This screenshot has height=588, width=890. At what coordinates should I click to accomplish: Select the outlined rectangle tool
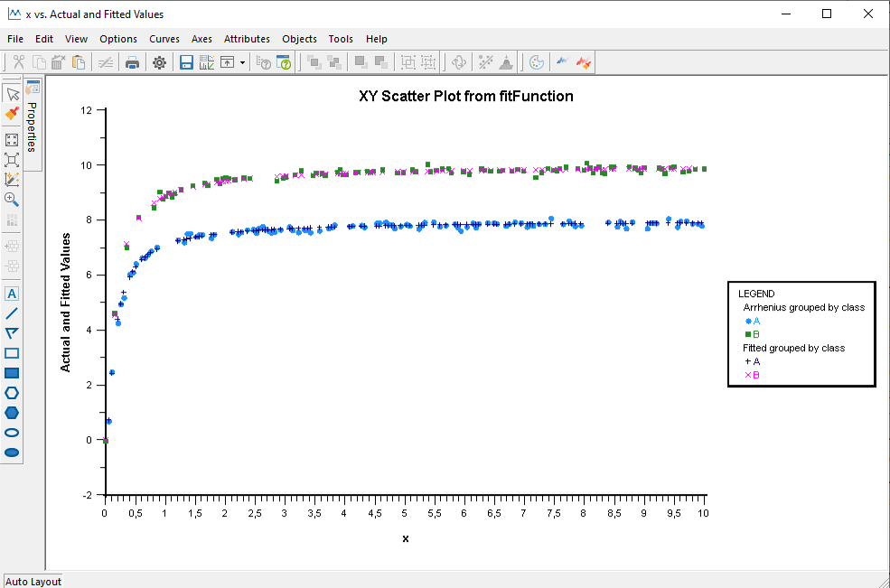tap(12, 353)
